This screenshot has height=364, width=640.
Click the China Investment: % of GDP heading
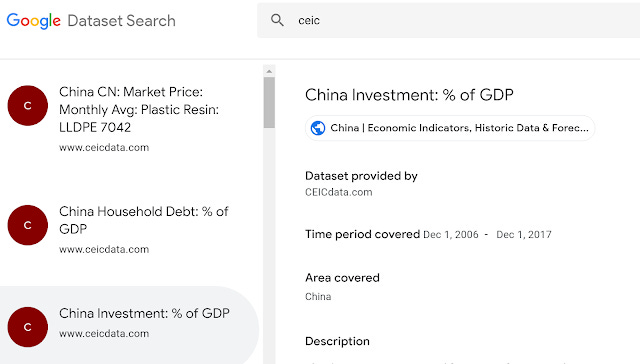click(x=409, y=95)
